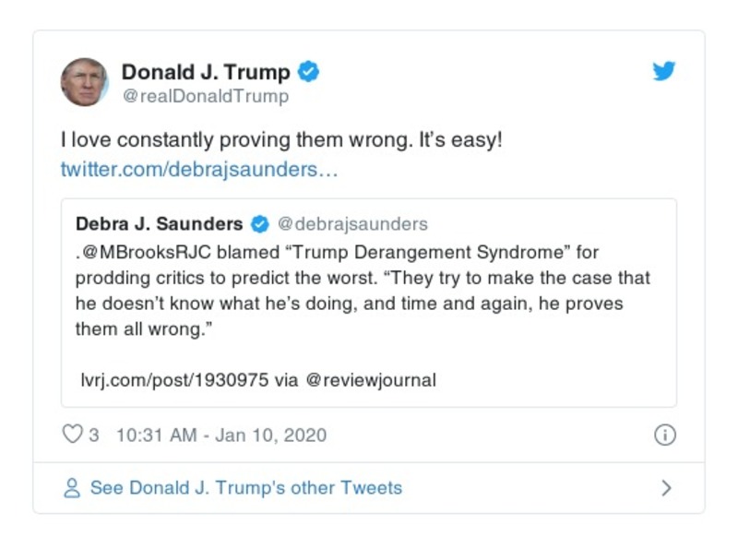Click the Twitter bird logo
This screenshot has width=738, height=560.
tap(663, 71)
